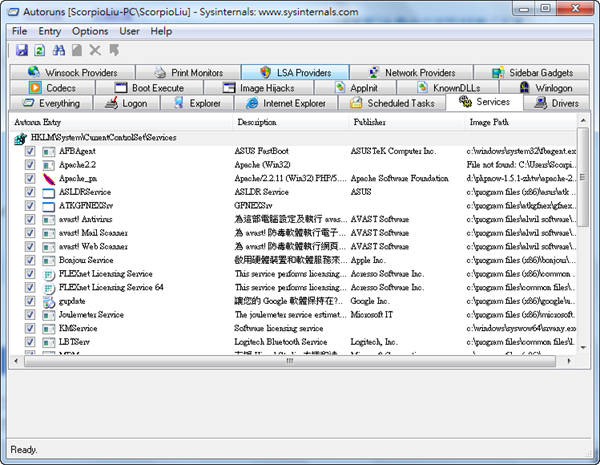Open the Entry menu
600x465 pixels.
(x=50, y=31)
